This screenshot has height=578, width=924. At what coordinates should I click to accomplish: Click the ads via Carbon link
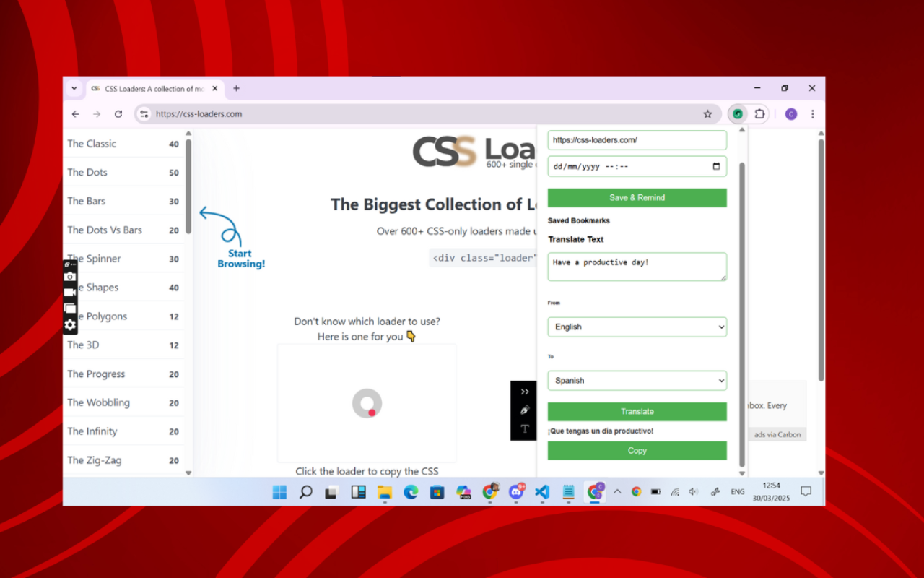coord(777,434)
